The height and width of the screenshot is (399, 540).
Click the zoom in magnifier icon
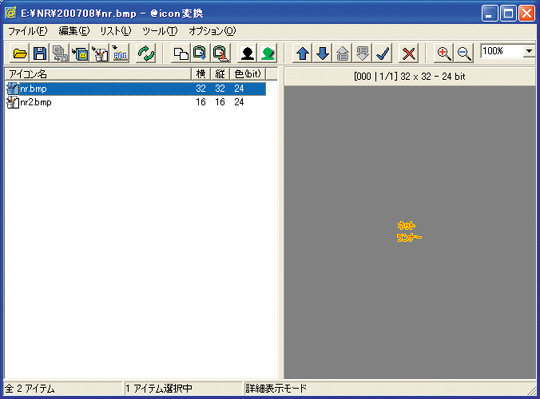click(x=444, y=53)
